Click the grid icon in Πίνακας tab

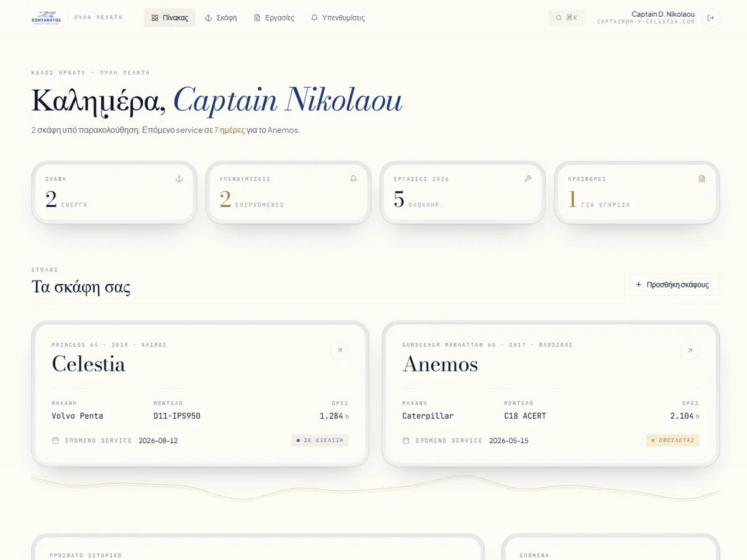155,17
